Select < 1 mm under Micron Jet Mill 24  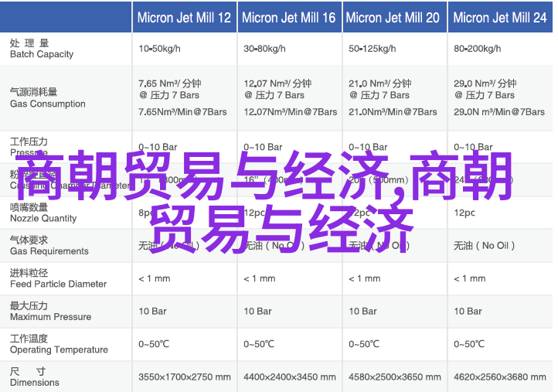coord(469,278)
